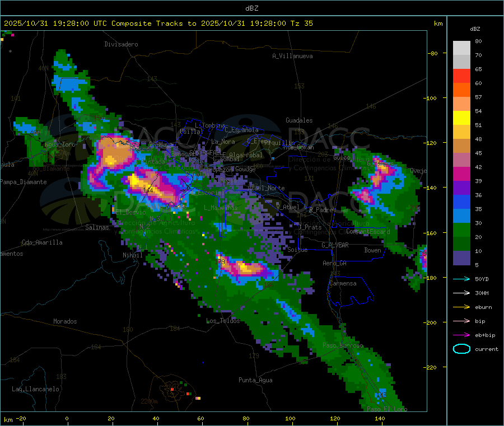Select the light gray 70-80 dBZ swatch
The width and height of the screenshot is (504, 426).
point(461,48)
